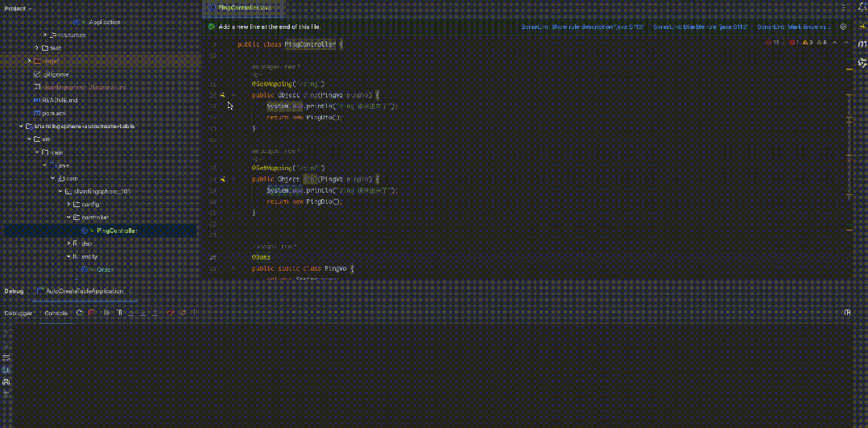Expand the target folder

[x=29, y=61]
